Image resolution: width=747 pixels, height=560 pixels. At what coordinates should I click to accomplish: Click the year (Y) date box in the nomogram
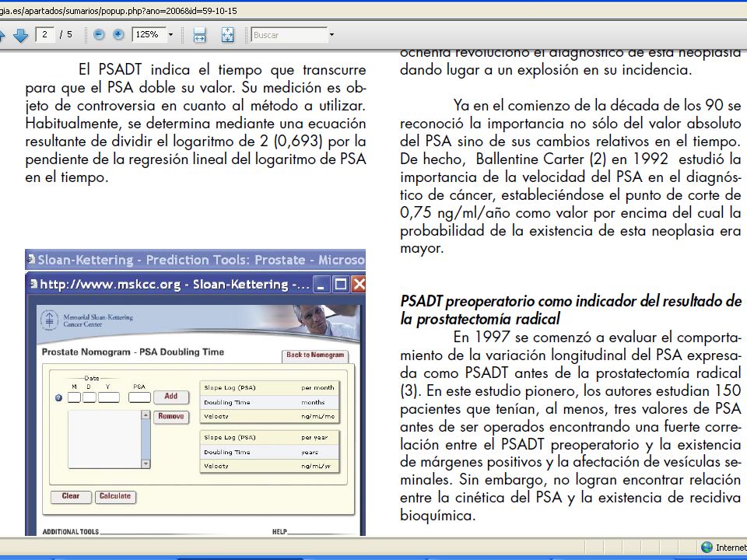[109, 397]
